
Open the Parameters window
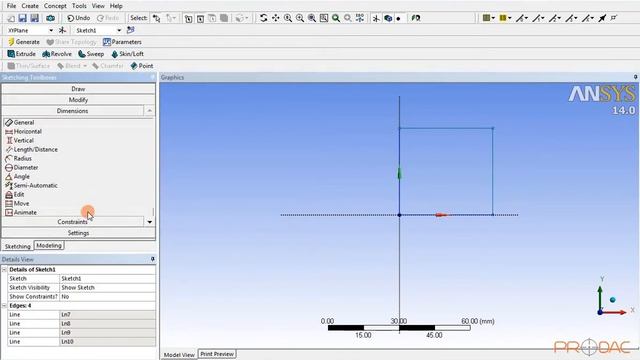122,42
